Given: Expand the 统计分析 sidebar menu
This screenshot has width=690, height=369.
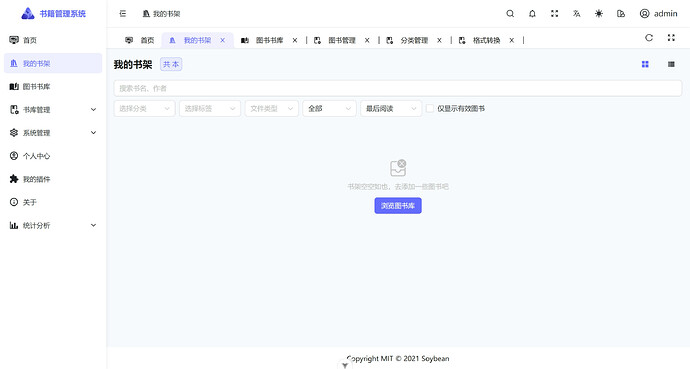Looking at the screenshot, I should tap(53, 225).
